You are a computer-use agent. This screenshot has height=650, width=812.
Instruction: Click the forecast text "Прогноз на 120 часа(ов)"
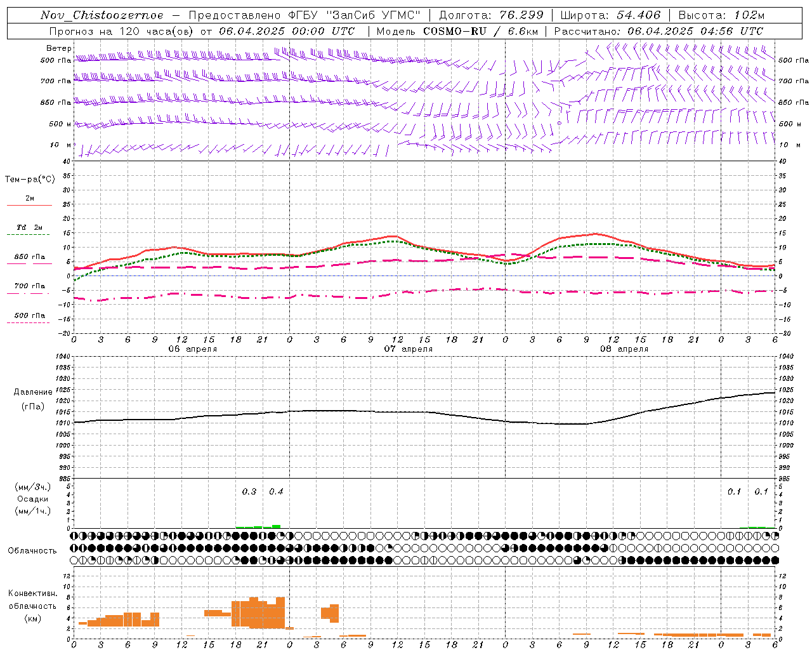click(122, 31)
